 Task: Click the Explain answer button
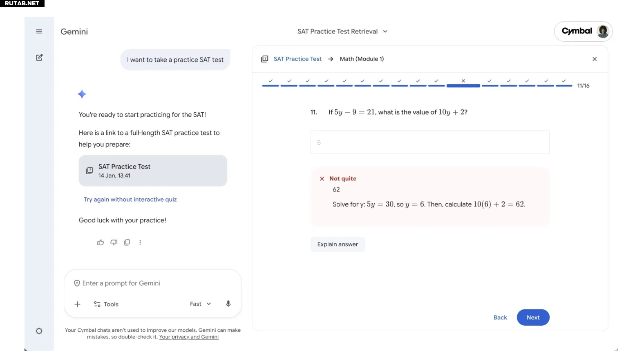click(338, 244)
